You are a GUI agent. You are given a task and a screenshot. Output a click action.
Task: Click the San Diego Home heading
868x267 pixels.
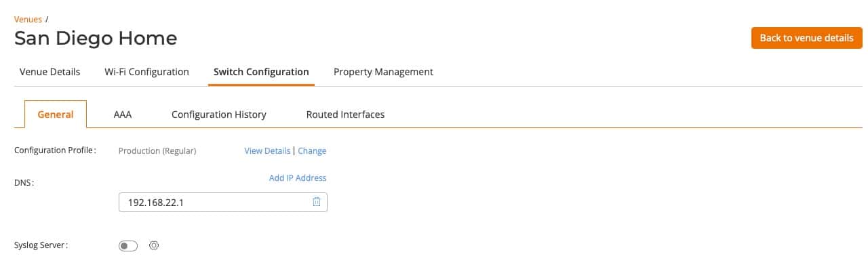(96, 39)
